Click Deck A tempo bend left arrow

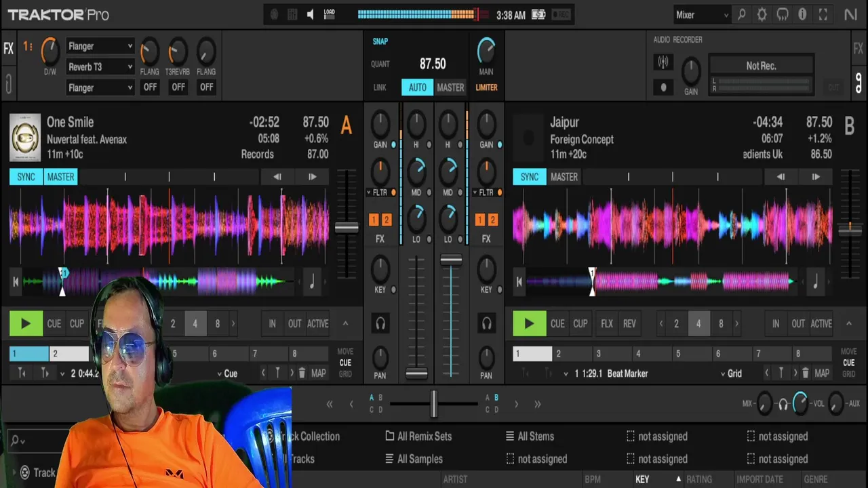[x=277, y=177]
